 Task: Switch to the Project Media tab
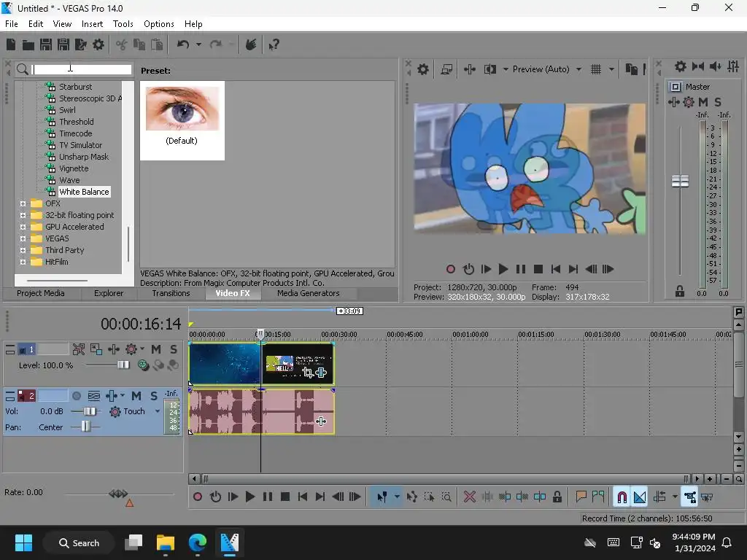coord(41,293)
